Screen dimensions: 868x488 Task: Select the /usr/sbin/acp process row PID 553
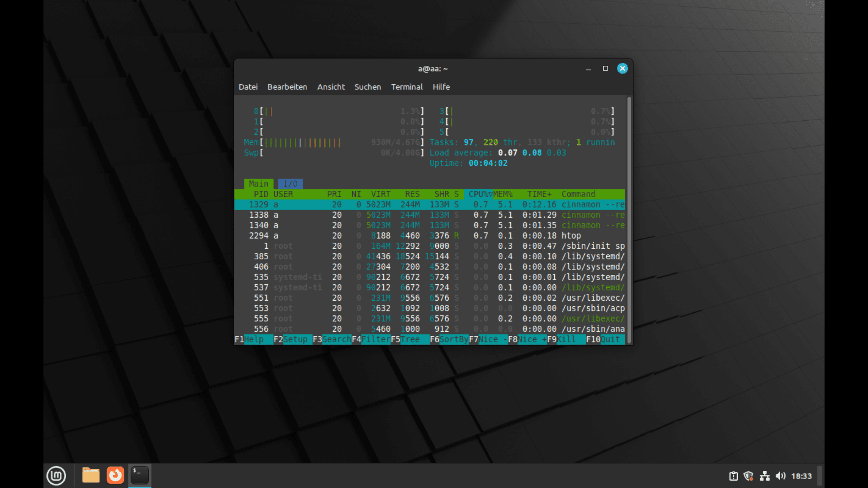click(430, 308)
